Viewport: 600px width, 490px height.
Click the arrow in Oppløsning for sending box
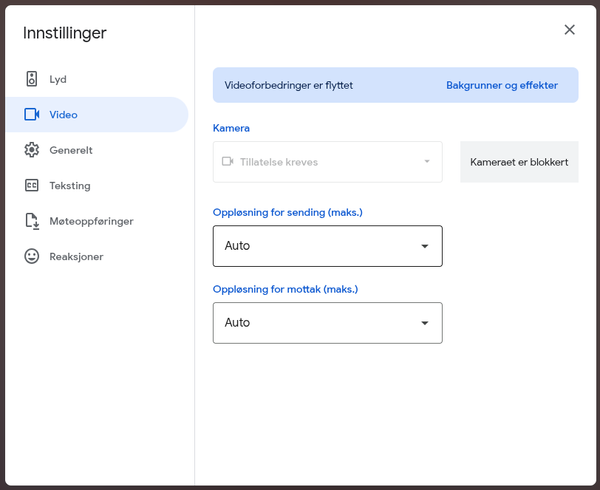(x=425, y=246)
